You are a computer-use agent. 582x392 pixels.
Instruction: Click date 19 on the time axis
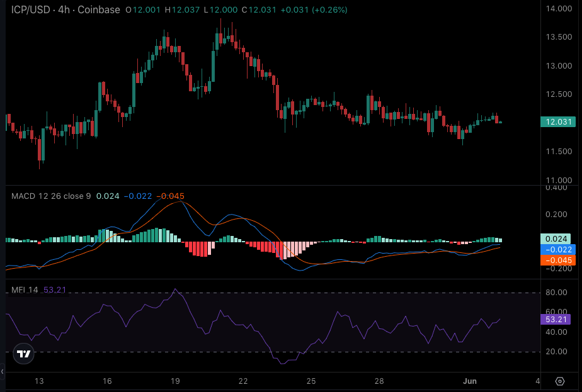(175, 381)
